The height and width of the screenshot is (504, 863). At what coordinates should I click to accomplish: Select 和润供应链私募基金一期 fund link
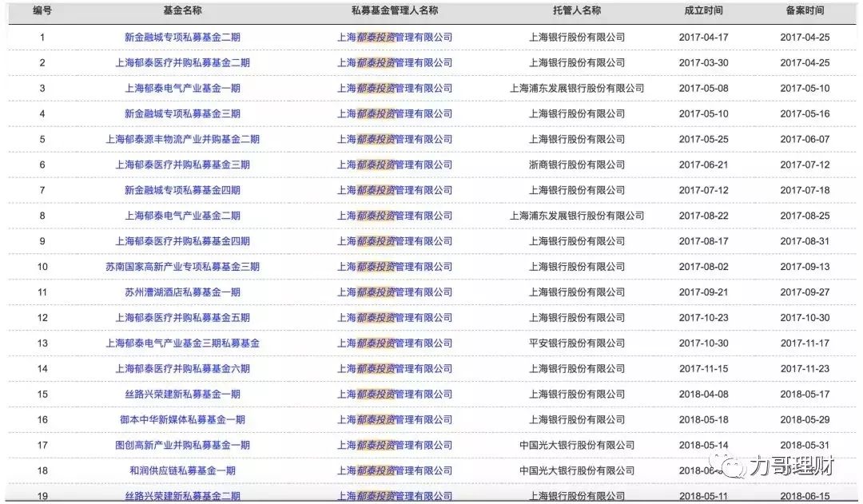[x=182, y=471]
